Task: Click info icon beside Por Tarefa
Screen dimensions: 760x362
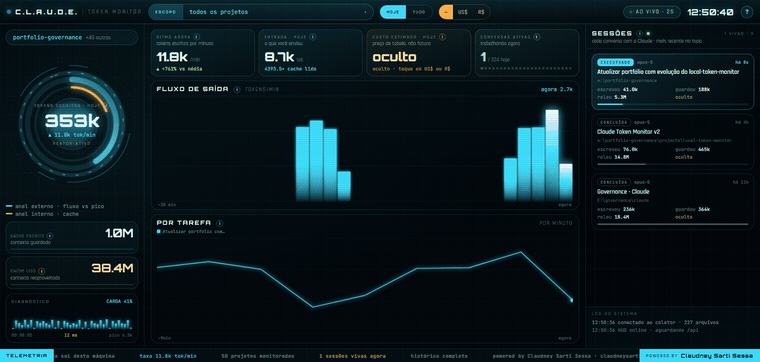Action: click(x=220, y=223)
